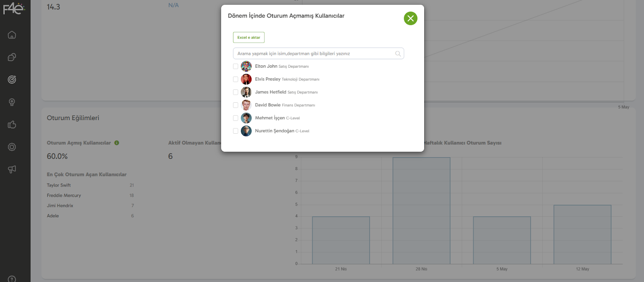The height and width of the screenshot is (282, 644).
Task: Focus the user search input field
Action: (314, 54)
